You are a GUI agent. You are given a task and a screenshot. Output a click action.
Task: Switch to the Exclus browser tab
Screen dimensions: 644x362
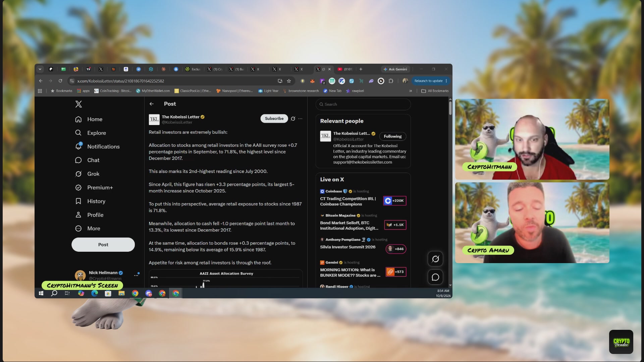point(193,69)
